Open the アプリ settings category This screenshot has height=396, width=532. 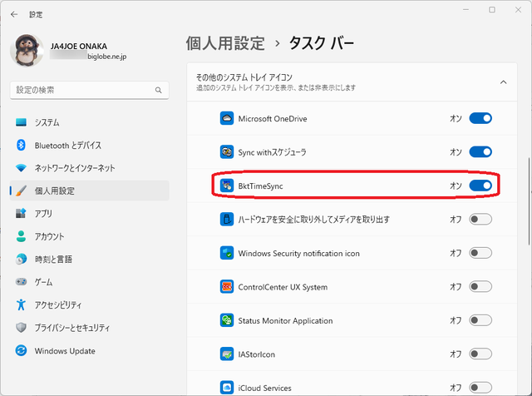click(90, 213)
